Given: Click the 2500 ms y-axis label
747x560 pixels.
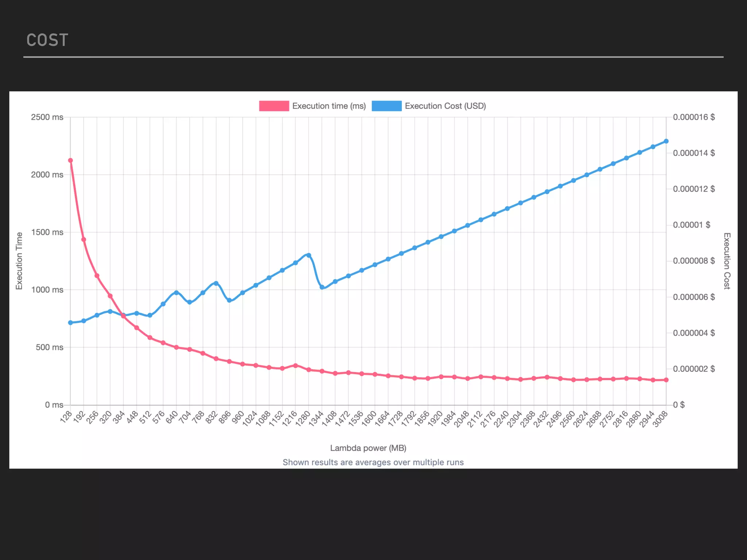Looking at the screenshot, I should click(x=47, y=117).
